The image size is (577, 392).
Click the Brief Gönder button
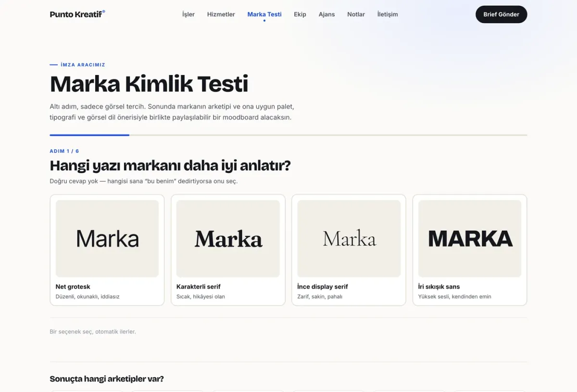click(x=502, y=14)
